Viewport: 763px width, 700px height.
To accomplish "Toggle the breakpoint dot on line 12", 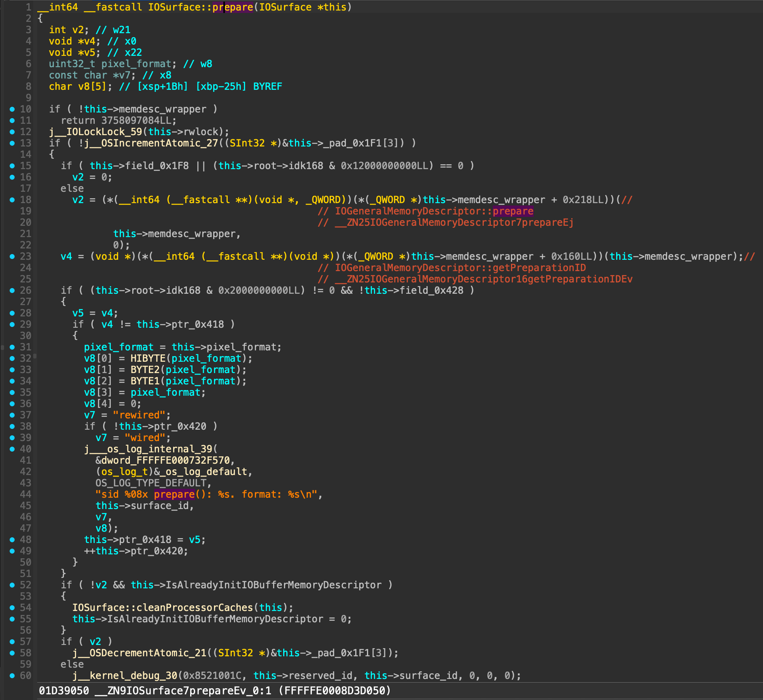I will coord(12,132).
